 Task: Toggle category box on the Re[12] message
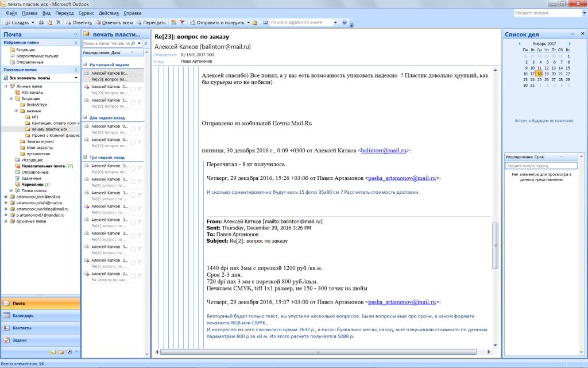(133, 143)
